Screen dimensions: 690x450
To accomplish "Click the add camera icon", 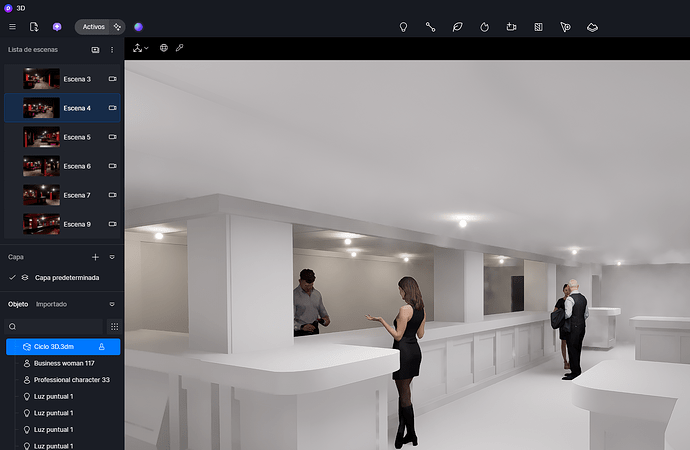I will coord(511,27).
